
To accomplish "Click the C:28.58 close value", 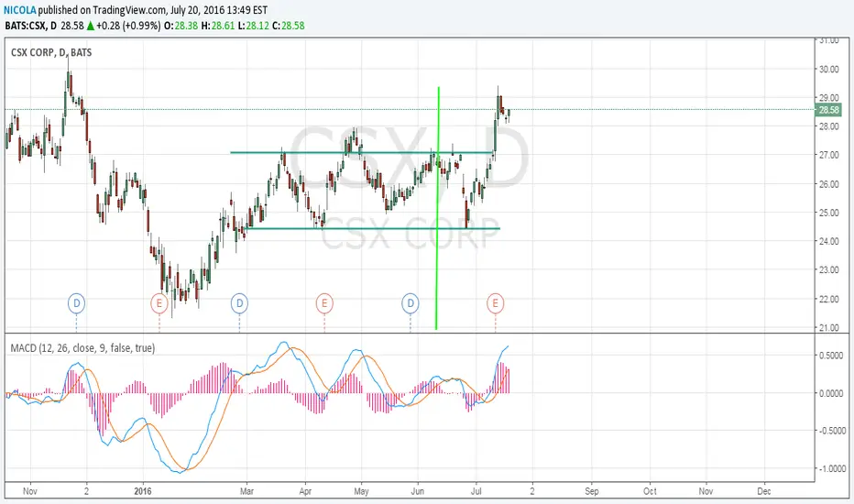I will point(289,26).
